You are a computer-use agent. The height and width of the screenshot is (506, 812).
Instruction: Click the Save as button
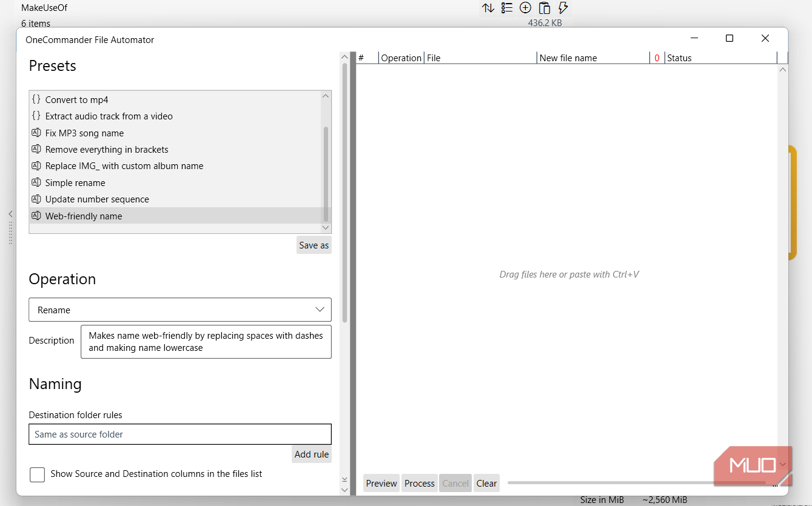[x=314, y=245]
